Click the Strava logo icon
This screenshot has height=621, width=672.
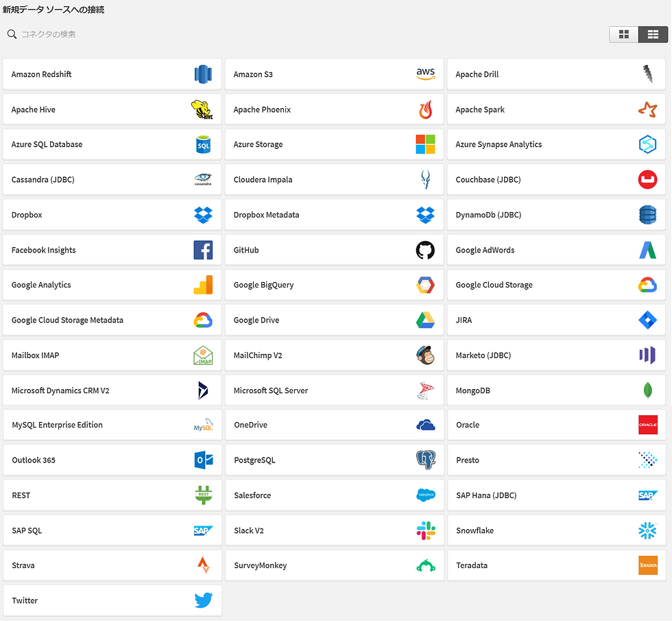point(204,565)
